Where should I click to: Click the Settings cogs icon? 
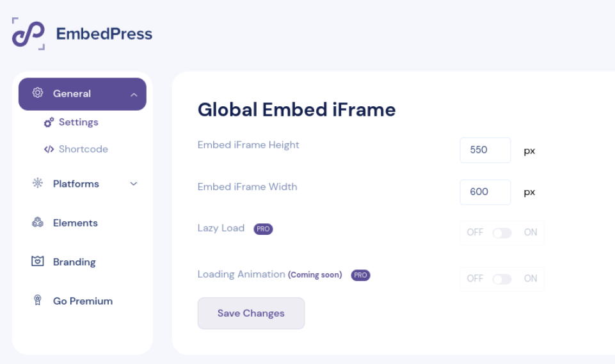pyautogui.click(x=49, y=122)
